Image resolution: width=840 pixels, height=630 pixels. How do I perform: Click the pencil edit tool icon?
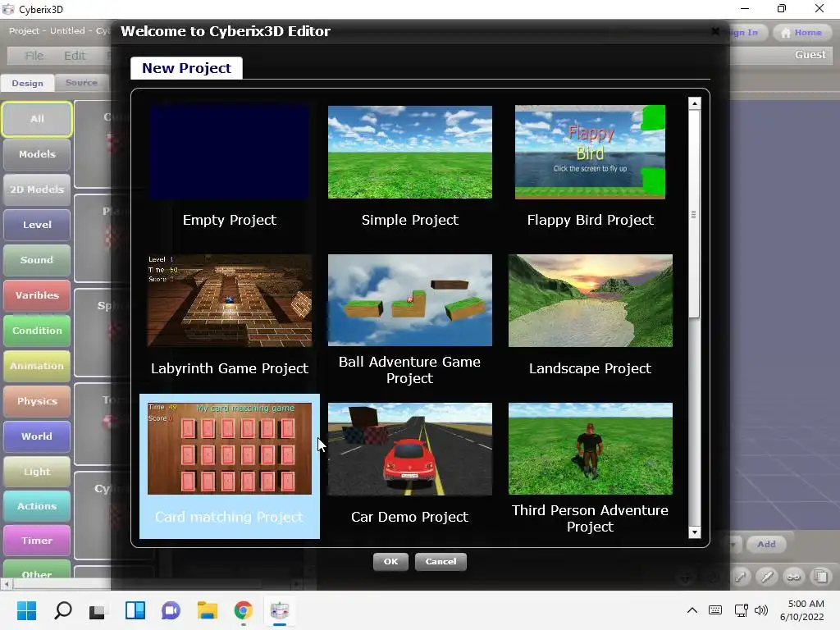point(767,577)
